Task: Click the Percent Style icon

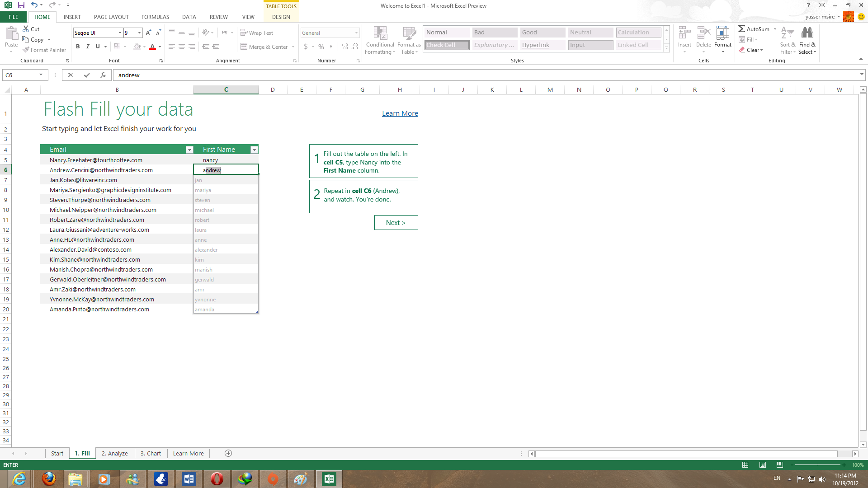Action: [x=321, y=47]
